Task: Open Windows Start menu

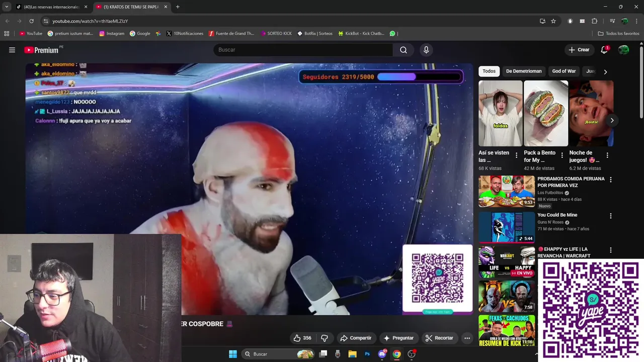Action: point(233,354)
